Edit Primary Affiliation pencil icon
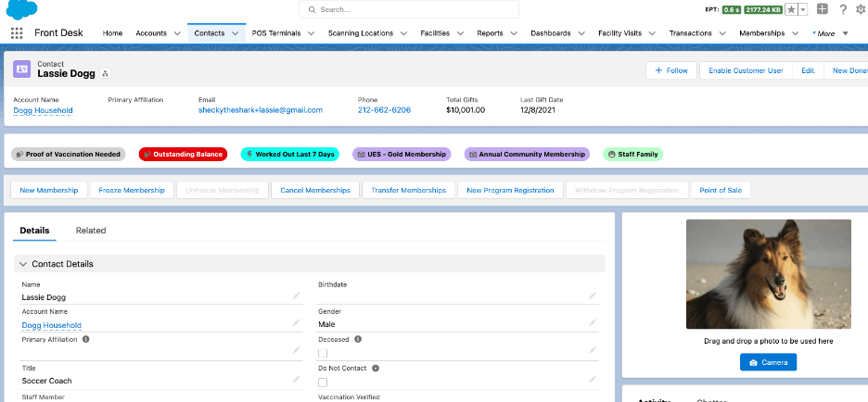This screenshot has height=402, width=868. pos(296,350)
